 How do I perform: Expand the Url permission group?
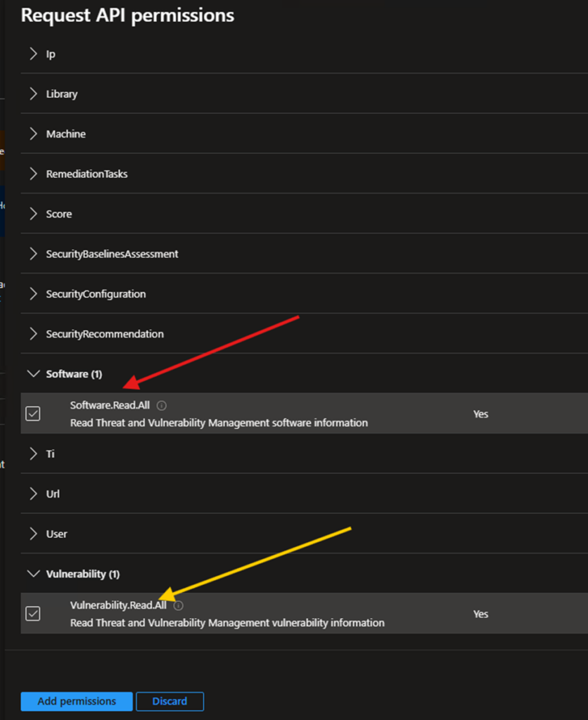pos(33,494)
